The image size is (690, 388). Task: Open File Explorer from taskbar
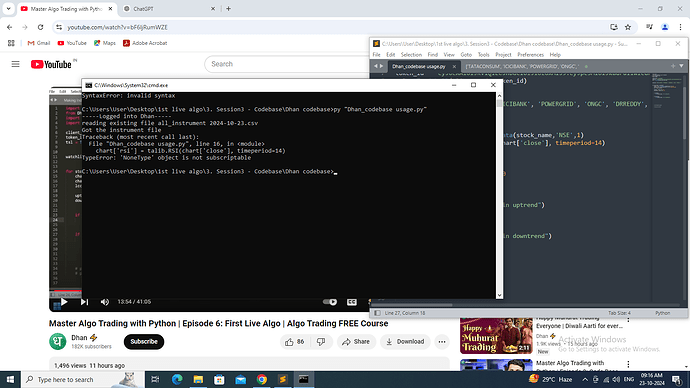198,380
